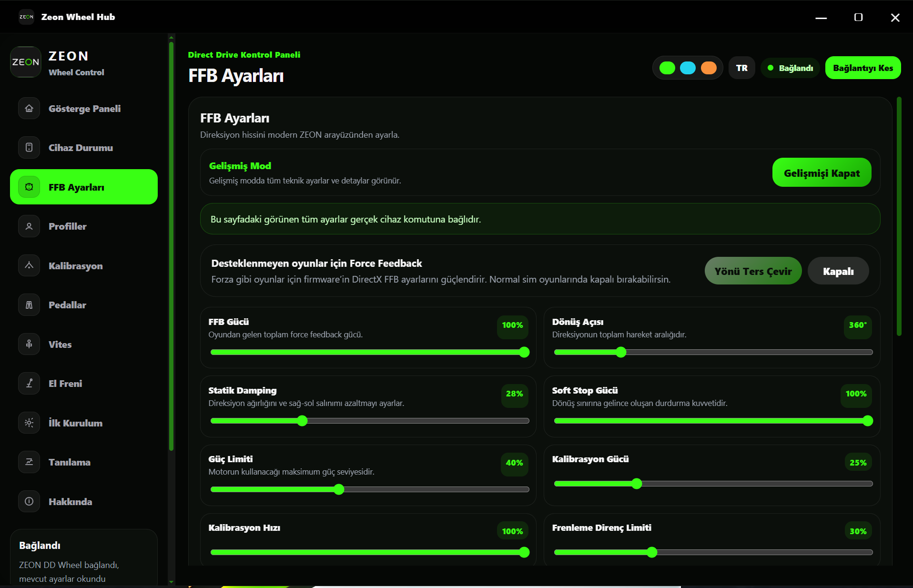Go to the Profiller section

coord(84,226)
